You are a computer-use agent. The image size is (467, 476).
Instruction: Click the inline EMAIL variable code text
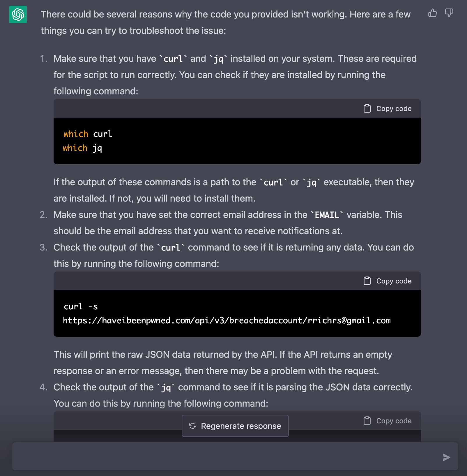(327, 215)
